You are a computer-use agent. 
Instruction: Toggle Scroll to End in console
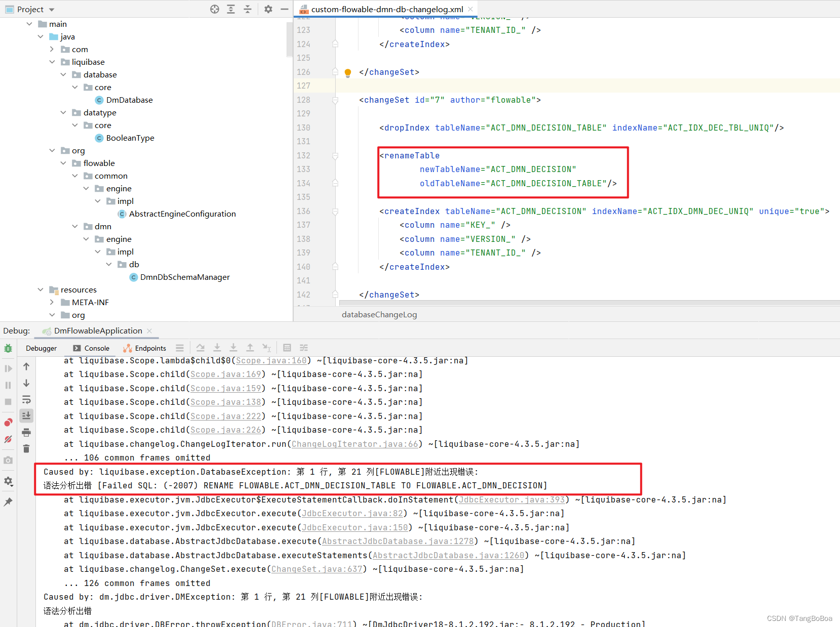(x=26, y=415)
